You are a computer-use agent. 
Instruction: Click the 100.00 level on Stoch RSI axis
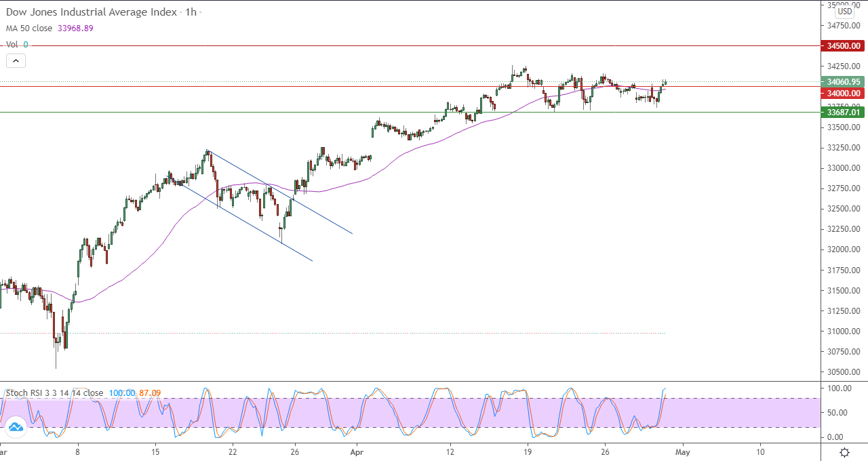pos(839,388)
